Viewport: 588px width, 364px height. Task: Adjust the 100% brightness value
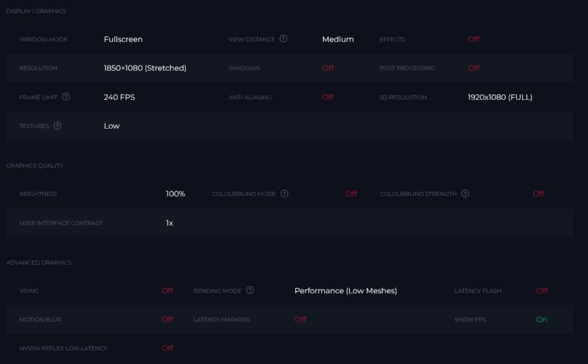coord(176,194)
